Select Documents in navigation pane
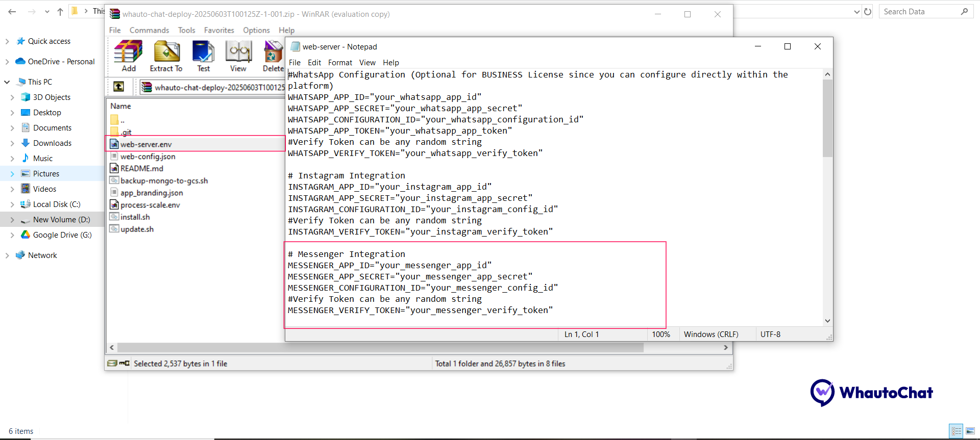 pyautogui.click(x=52, y=127)
